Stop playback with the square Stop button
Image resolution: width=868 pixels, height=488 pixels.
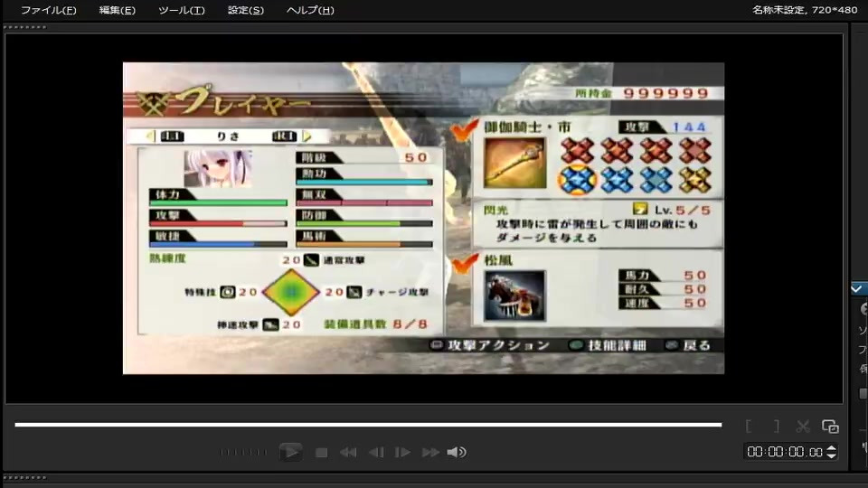[x=321, y=453]
